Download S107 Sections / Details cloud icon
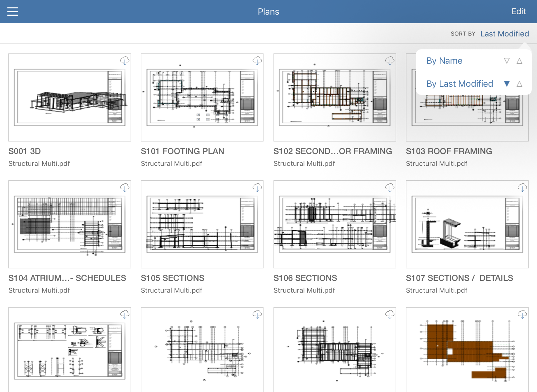The image size is (537, 392). 522,187
